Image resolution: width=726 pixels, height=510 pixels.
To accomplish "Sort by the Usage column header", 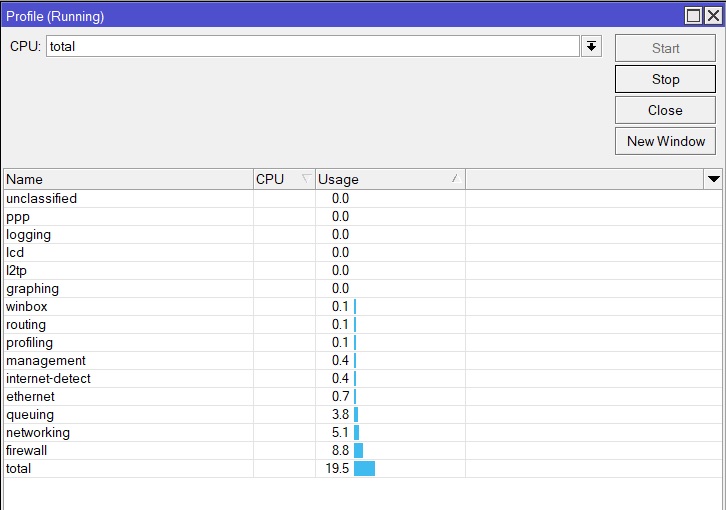I will click(x=390, y=179).
